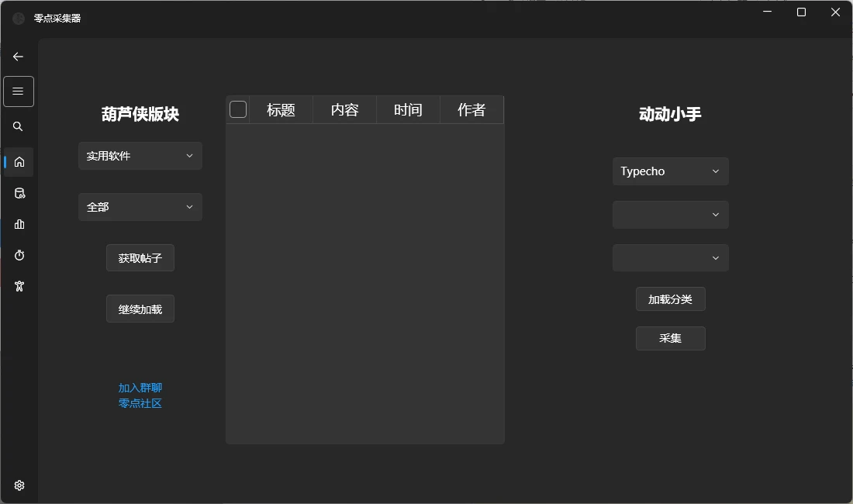Sort by the 标题 column header

click(281, 110)
